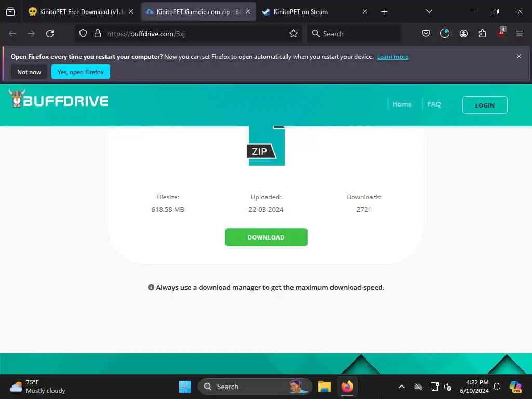Open the weather widget showing 75°F
The width and height of the screenshot is (532, 399).
pyautogui.click(x=37, y=387)
